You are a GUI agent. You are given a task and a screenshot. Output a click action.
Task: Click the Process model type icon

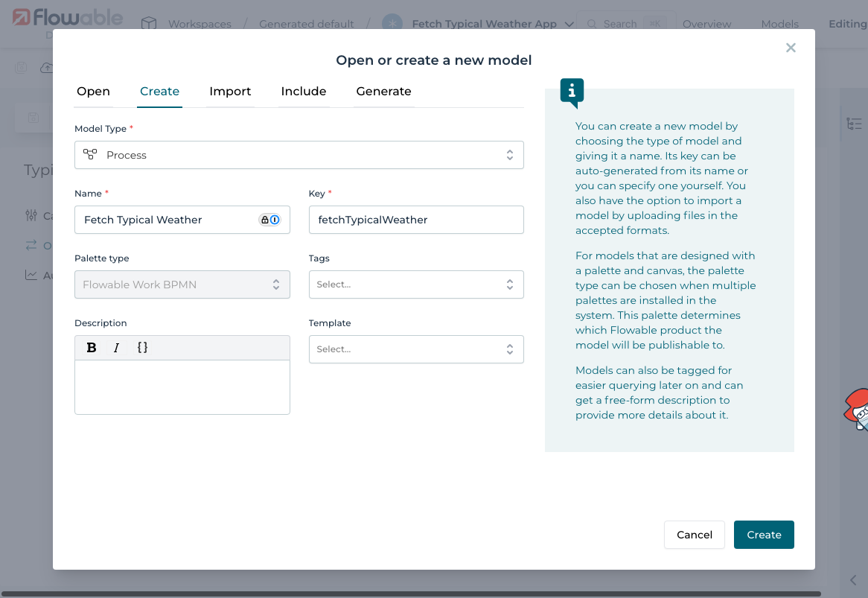pyautogui.click(x=90, y=155)
